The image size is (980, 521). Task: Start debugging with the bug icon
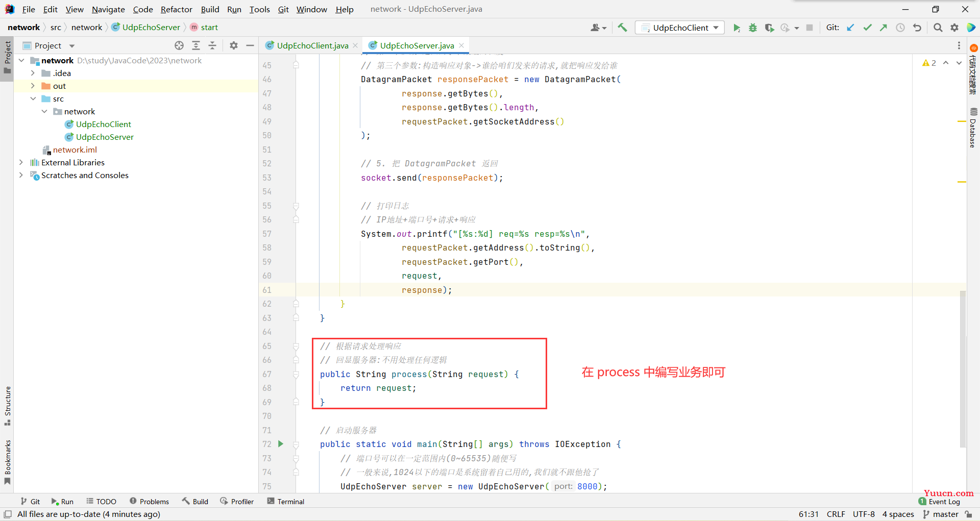(x=753, y=28)
